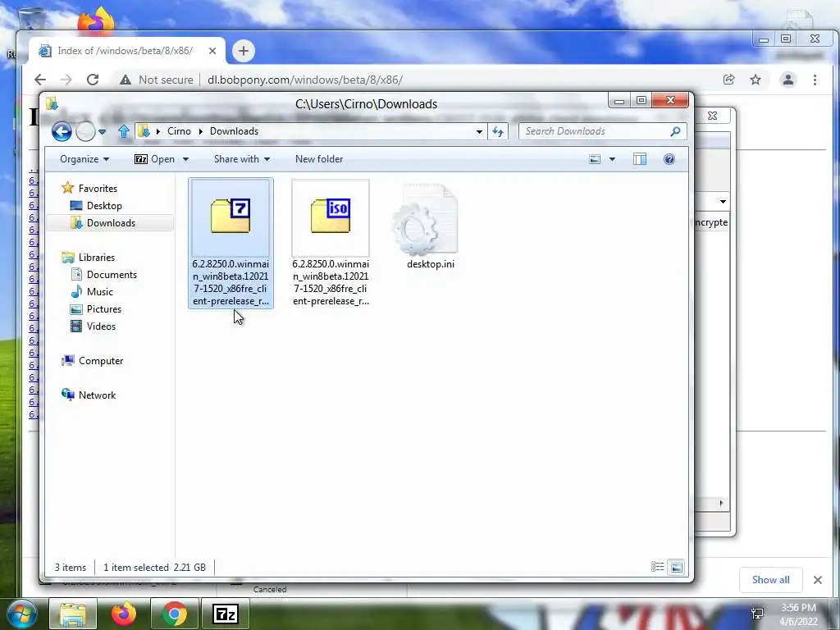Click the address bar folder icon
The image size is (840, 630).
point(144,131)
